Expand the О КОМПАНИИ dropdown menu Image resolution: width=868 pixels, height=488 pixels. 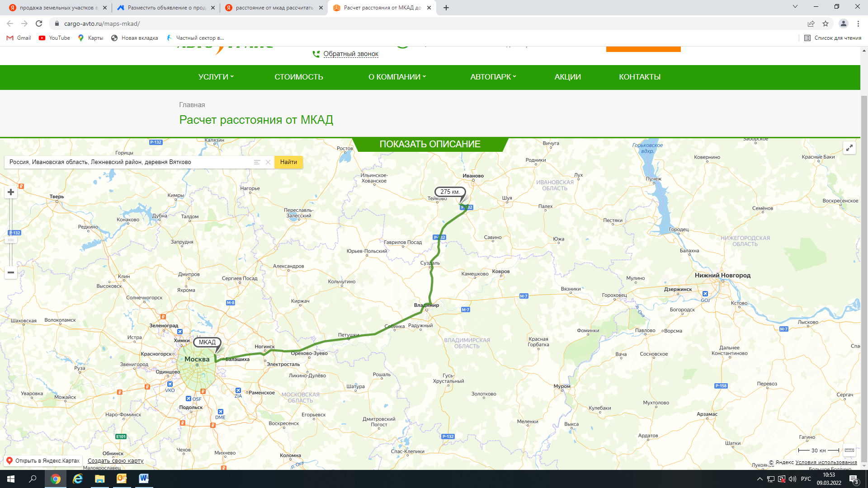click(397, 77)
